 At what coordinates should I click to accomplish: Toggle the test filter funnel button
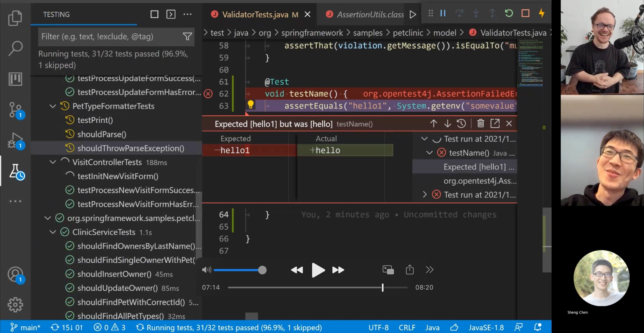pyautogui.click(x=187, y=36)
